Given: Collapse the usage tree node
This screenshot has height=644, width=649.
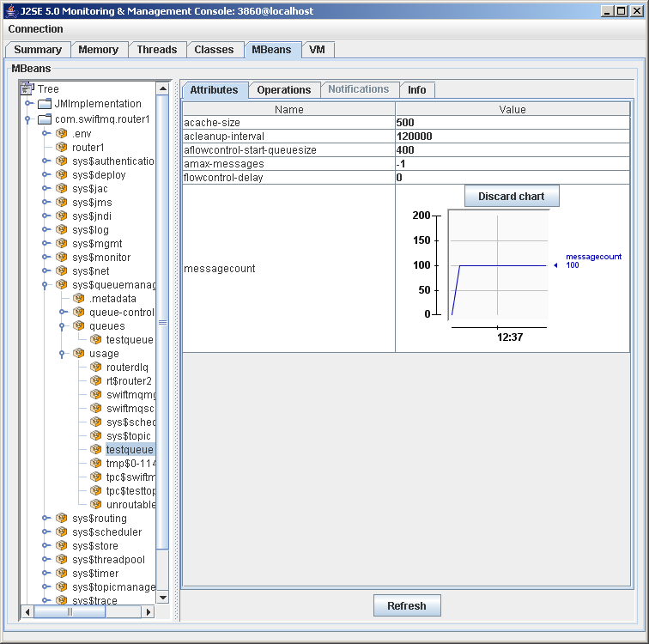Looking at the screenshot, I should pyautogui.click(x=63, y=354).
